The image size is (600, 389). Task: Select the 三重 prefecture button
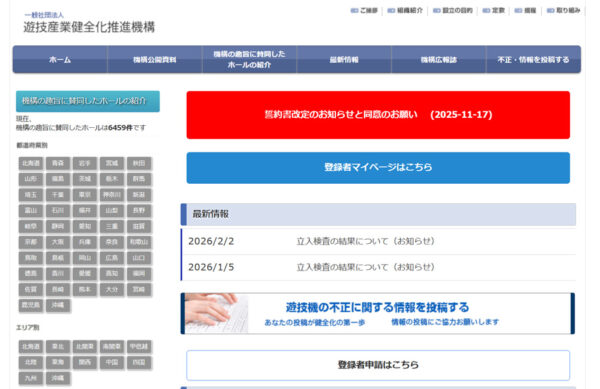pyautogui.click(x=112, y=226)
